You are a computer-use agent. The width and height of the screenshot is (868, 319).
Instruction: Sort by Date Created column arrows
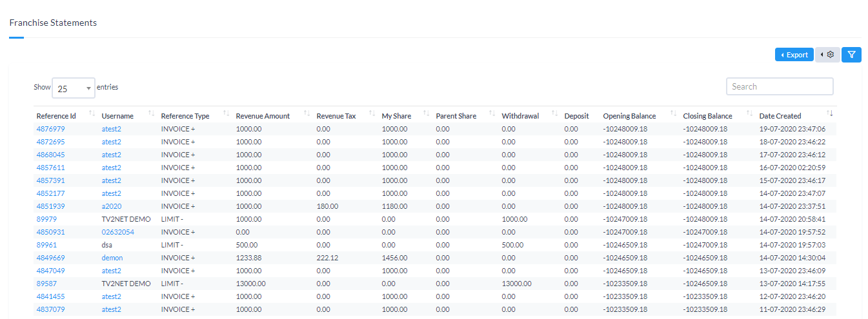[830, 114]
